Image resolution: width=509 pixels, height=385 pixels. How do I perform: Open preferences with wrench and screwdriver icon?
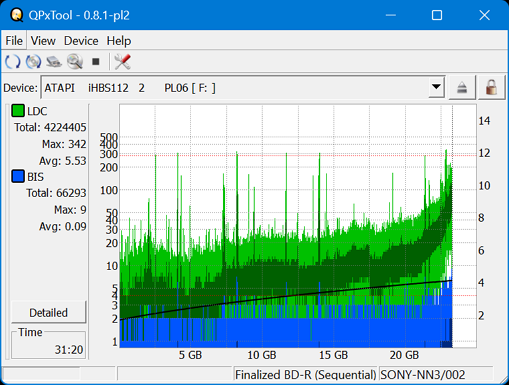tap(122, 62)
